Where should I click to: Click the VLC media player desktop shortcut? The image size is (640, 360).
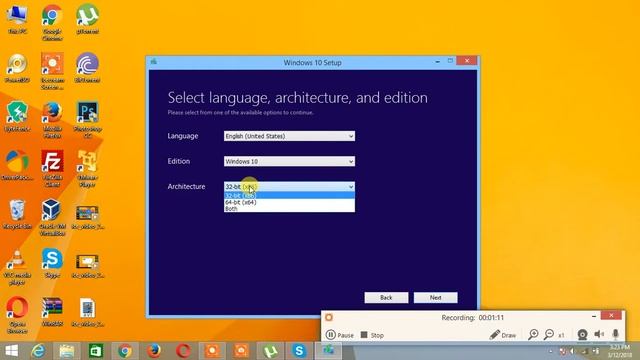point(17,267)
